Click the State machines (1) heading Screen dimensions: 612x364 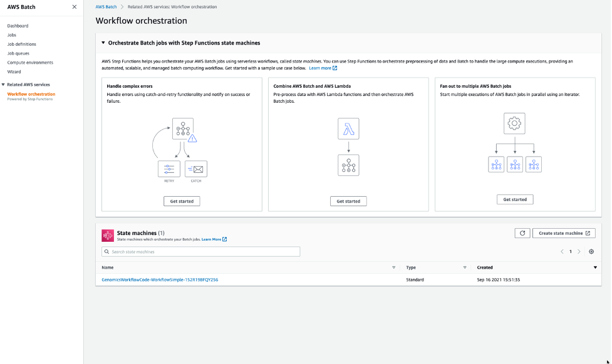point(140,233)
